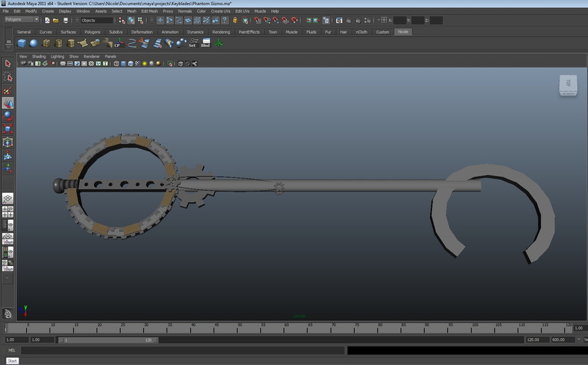This screenshot has height=365, width=588.
Task: Toggle smooth shade all in panel toolbar
Action: pos(123,63)
